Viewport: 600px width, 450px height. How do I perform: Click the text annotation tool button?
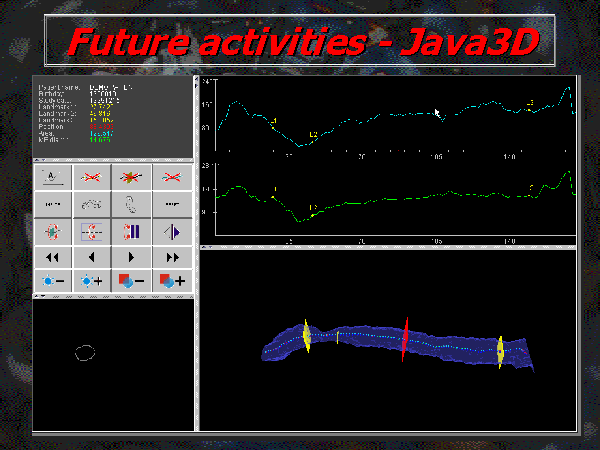point(53,177)
